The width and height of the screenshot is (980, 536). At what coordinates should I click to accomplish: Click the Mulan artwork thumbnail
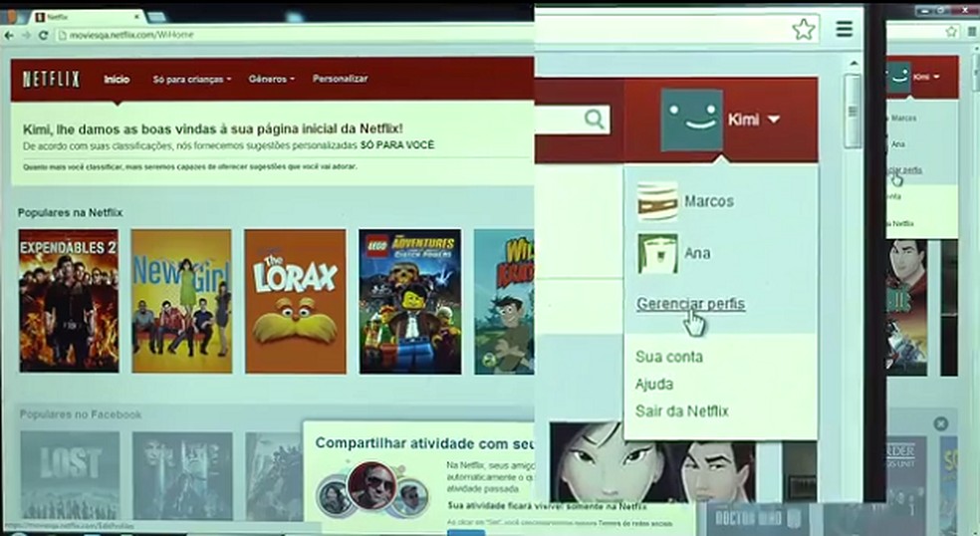click(652, 463)
